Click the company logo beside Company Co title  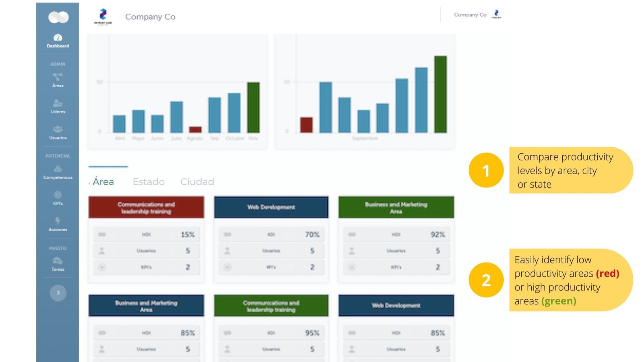[103, 16]
